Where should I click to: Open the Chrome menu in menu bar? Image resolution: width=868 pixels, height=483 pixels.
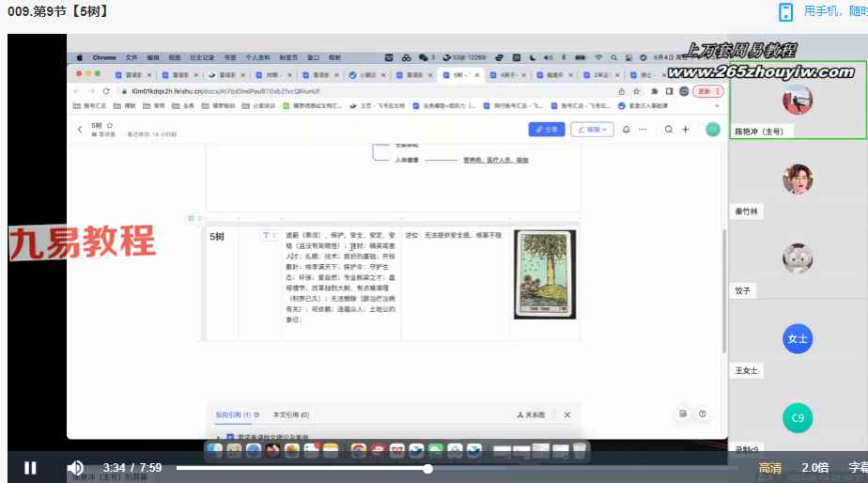104,57
